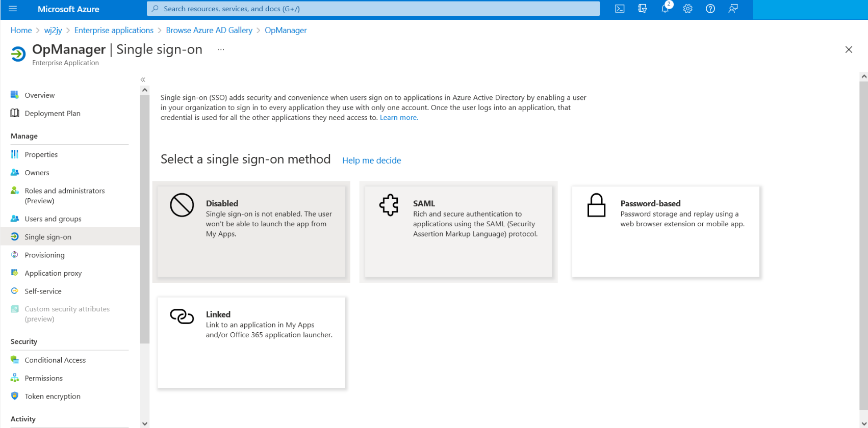The width and height of the screenshot is (868, 428).
Task: Open Conditional Access in Security section
Action: tap(55, 360)
